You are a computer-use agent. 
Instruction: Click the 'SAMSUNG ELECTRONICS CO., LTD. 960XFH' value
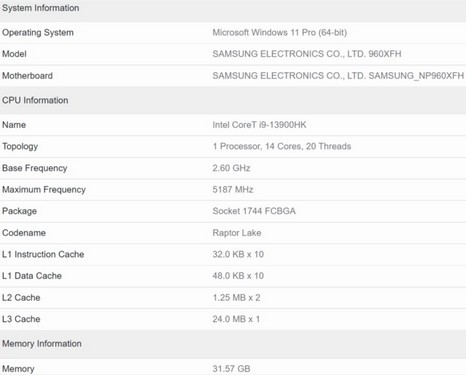tap(307, 54)
